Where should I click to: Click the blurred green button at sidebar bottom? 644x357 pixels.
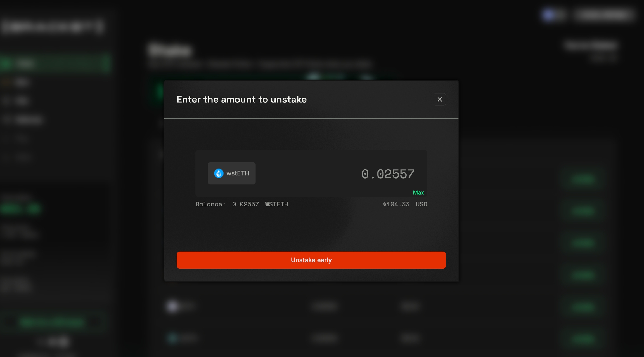pyautogui.click(x=52, y=322)
